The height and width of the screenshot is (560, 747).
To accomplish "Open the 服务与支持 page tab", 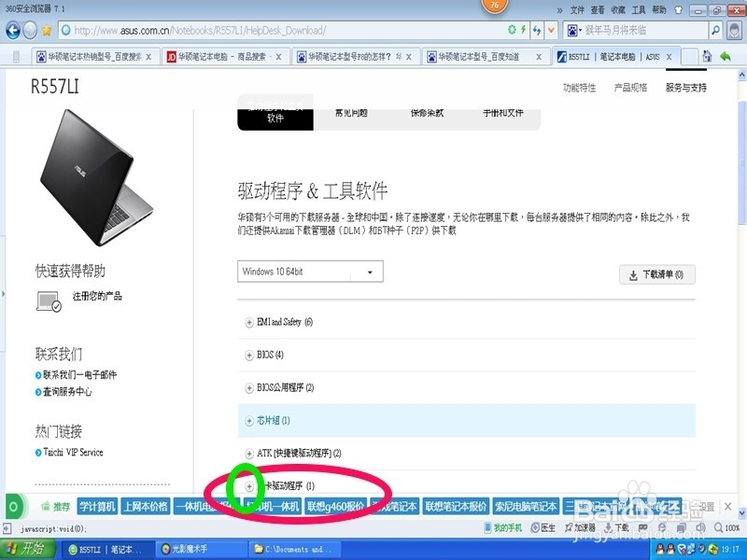I will click(x=686, y=88).
